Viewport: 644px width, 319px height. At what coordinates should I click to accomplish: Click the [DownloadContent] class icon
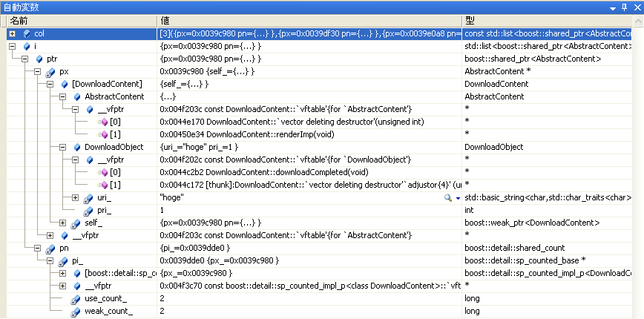coord(65,84)
